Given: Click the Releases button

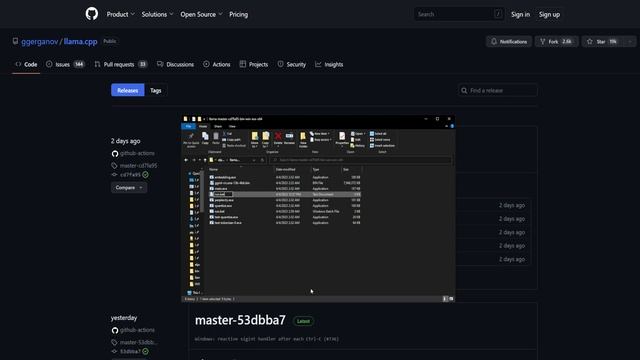Looking at the screenshot, I should pyautogui.click(x=128, y=90).
